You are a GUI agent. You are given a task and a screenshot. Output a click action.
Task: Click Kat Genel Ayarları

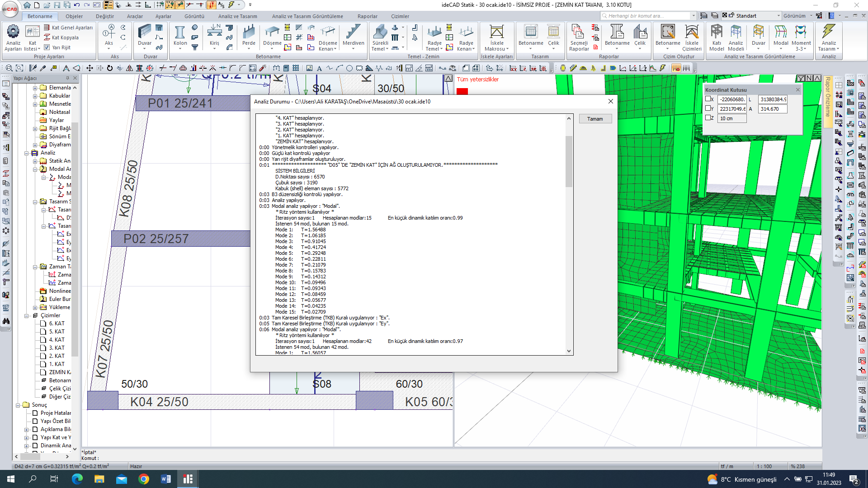[68, 28]
